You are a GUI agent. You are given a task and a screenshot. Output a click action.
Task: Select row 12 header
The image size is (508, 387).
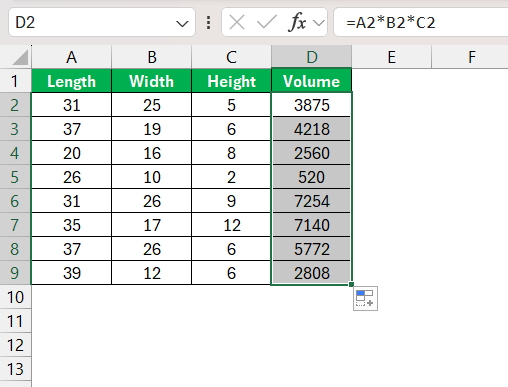point(15,345)
